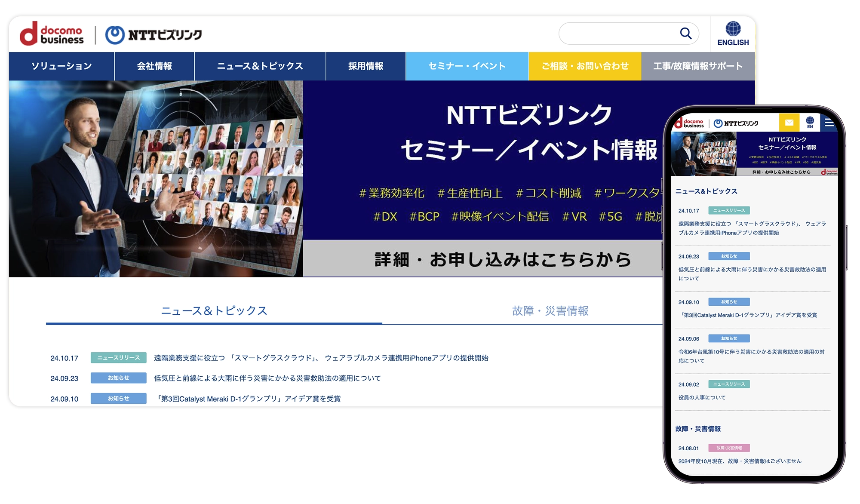Click the #BCP hashtag in banner
The image size is (860, 504).
tap(424, 216)
